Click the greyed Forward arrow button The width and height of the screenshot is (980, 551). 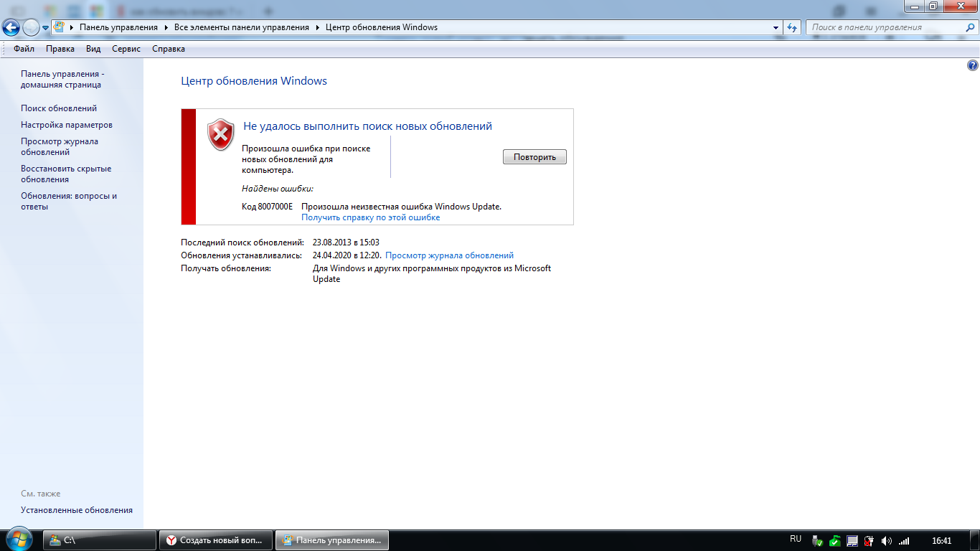coord(31,28)
